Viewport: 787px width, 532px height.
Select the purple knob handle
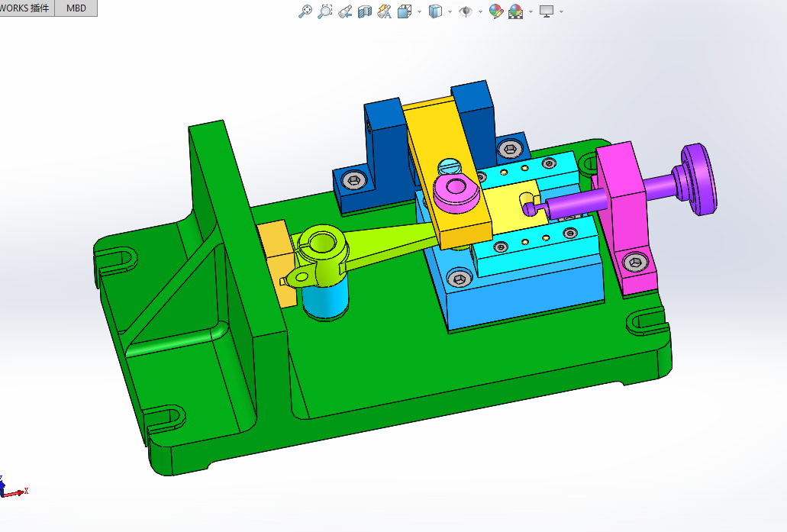coord(699,179)
